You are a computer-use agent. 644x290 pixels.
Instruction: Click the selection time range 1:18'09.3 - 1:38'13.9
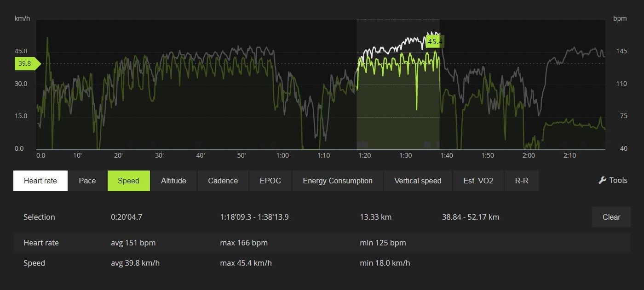point(254,217)
